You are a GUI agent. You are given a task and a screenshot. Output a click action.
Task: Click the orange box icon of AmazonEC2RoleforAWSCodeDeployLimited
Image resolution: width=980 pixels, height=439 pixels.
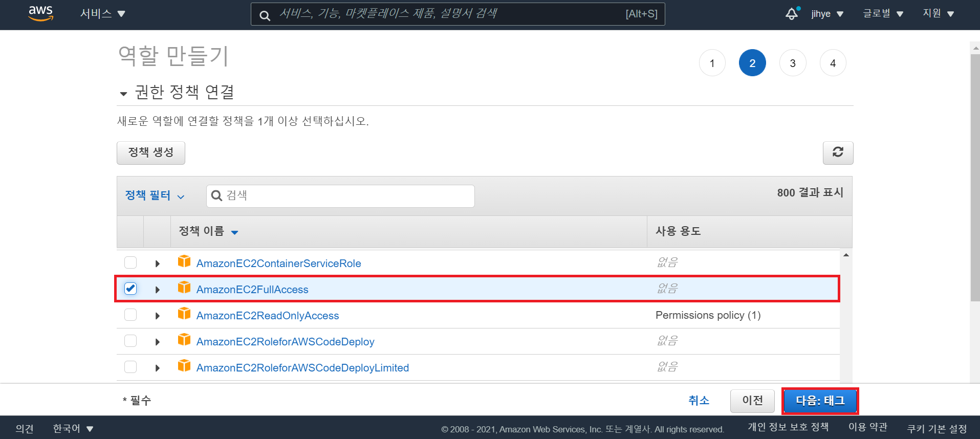(184, 366)
